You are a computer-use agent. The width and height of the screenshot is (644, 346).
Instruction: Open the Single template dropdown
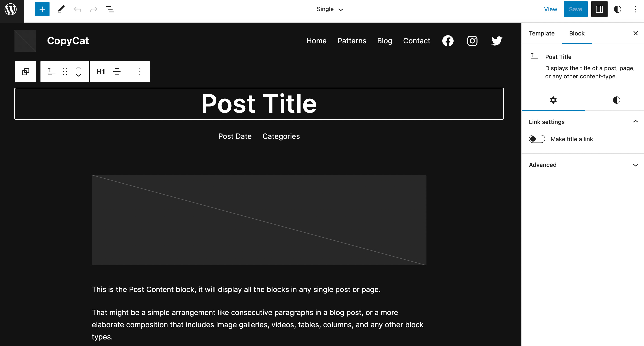[329, 9]
